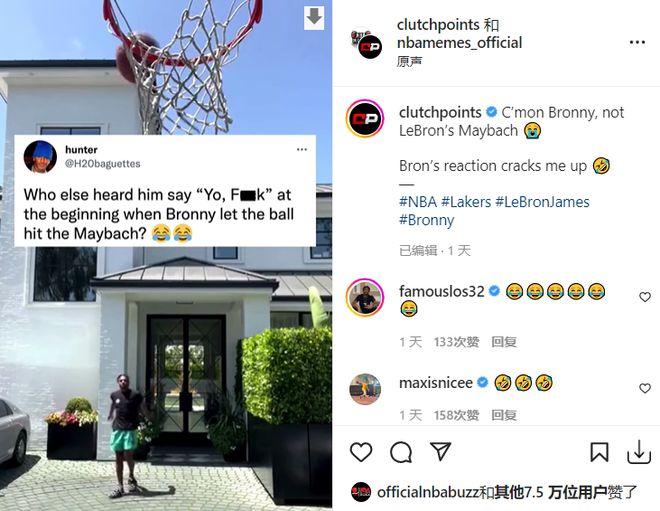
Task: Share post via paper plane icon
Action: [441, 452]
